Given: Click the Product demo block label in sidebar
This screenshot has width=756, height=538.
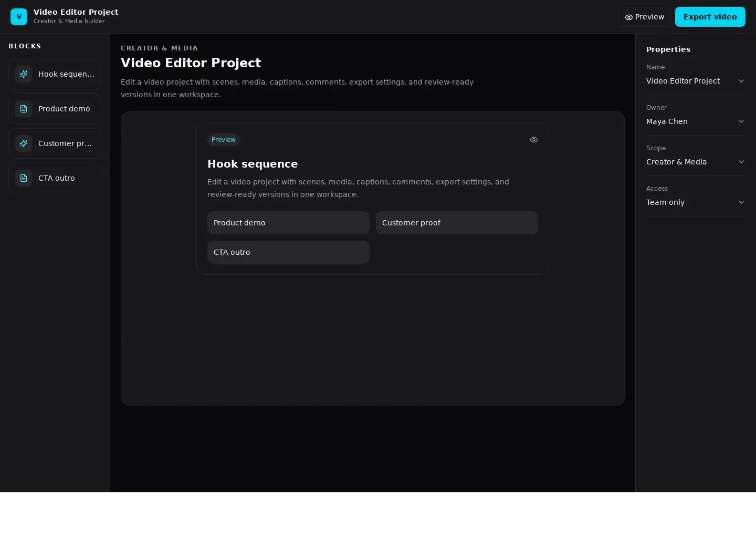Looking at the screenshot, I should point(64,109).
